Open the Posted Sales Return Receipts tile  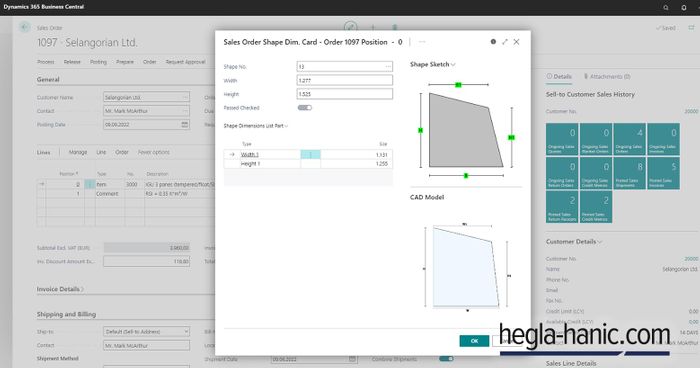pyautogui.click(x=562, y=207)
